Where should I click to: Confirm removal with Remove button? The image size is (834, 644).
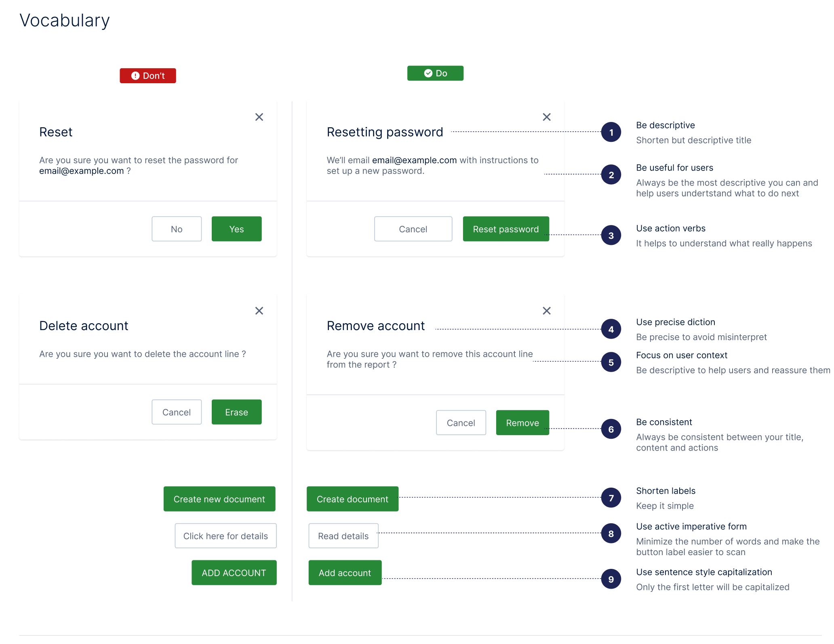[522, 423]
